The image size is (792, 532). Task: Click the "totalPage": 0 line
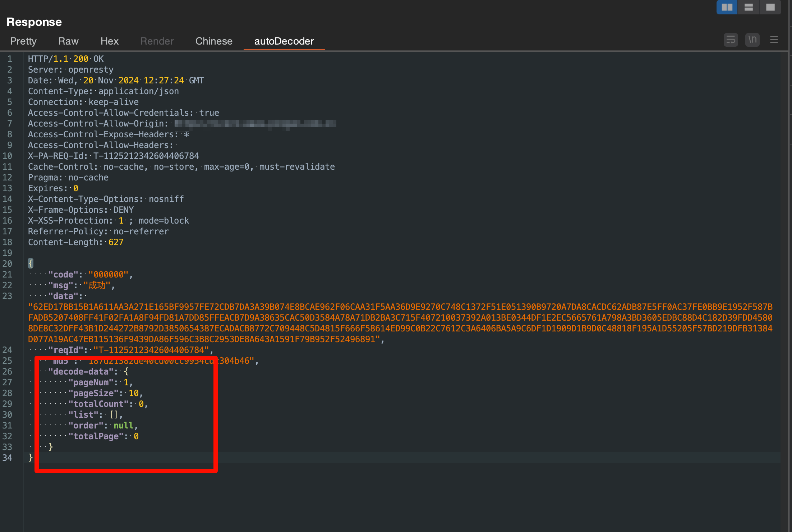103,436
